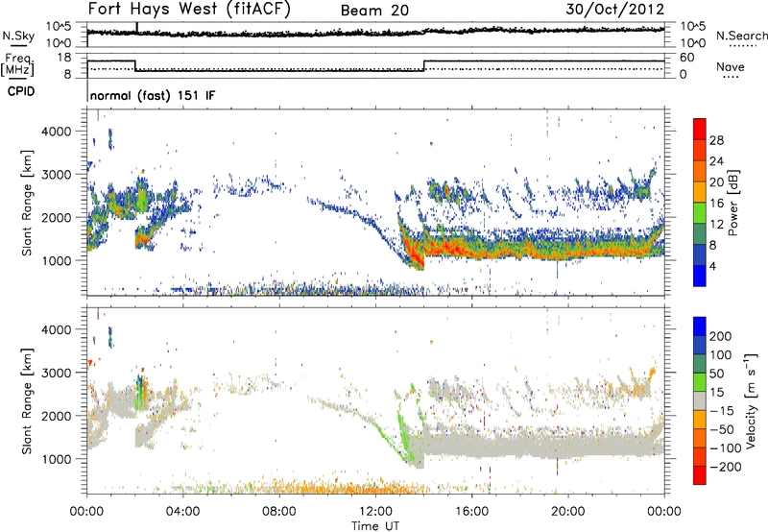Click the sky noise trace panel

pyautogui.click(x=375, y=35)
